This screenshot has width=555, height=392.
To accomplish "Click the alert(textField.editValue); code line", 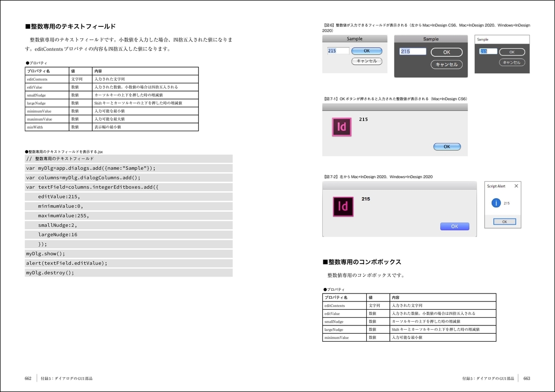I will click(129, 263).
